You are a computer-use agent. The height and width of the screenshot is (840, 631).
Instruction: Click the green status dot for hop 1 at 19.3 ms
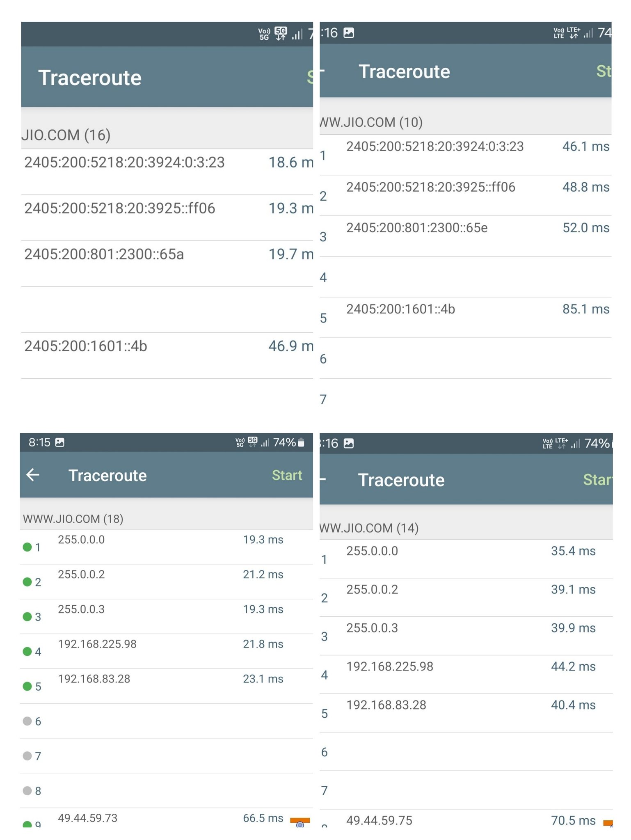[x=27, y=547]
